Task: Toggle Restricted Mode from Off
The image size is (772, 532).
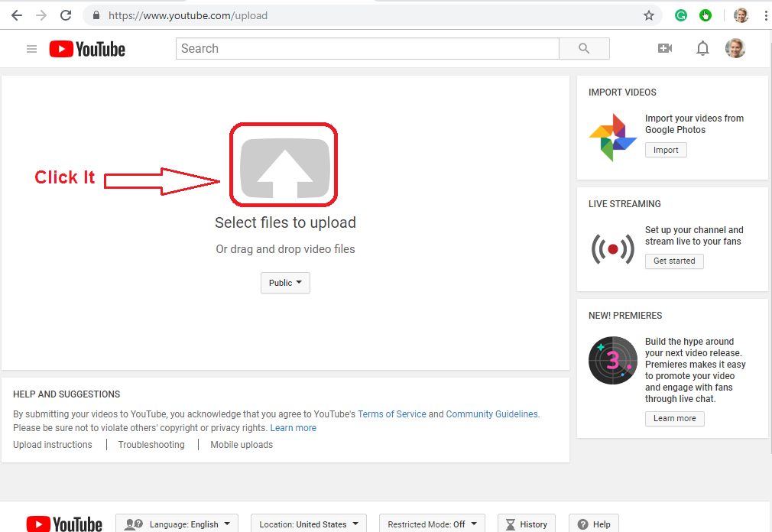Action: 431,524
